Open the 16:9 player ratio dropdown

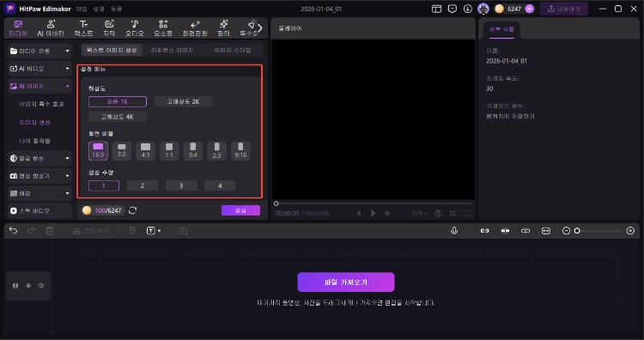coord(418,213)
